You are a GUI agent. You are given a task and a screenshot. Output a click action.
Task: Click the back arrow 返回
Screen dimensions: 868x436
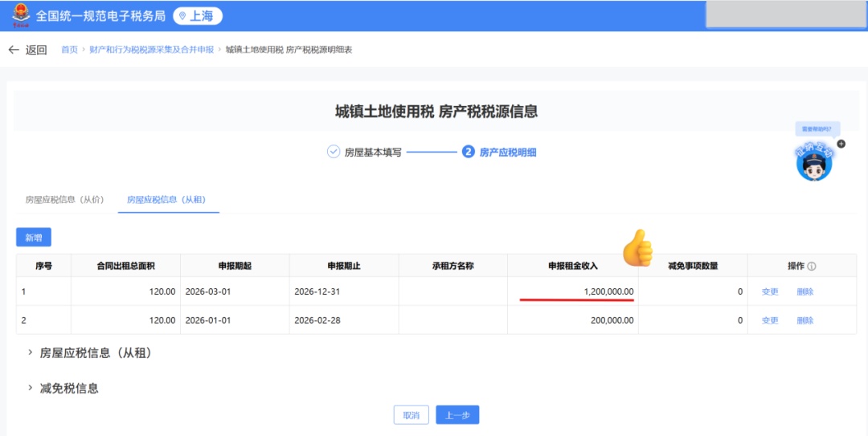coord(27,50)
